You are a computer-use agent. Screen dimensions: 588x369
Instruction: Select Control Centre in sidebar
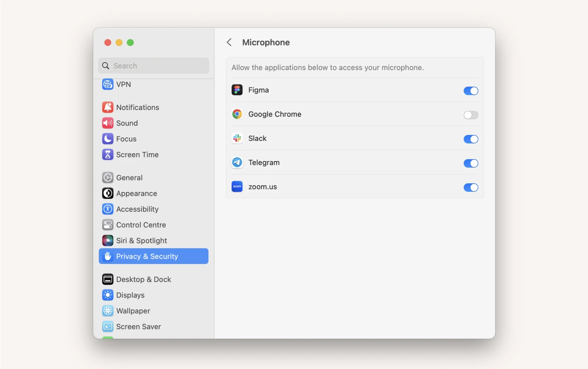pos(154,225)
